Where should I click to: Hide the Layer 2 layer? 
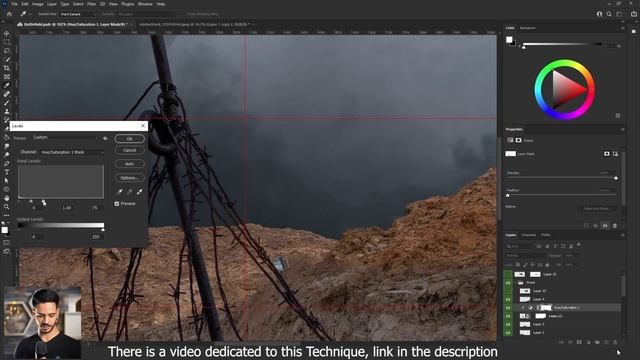point(508,333)
